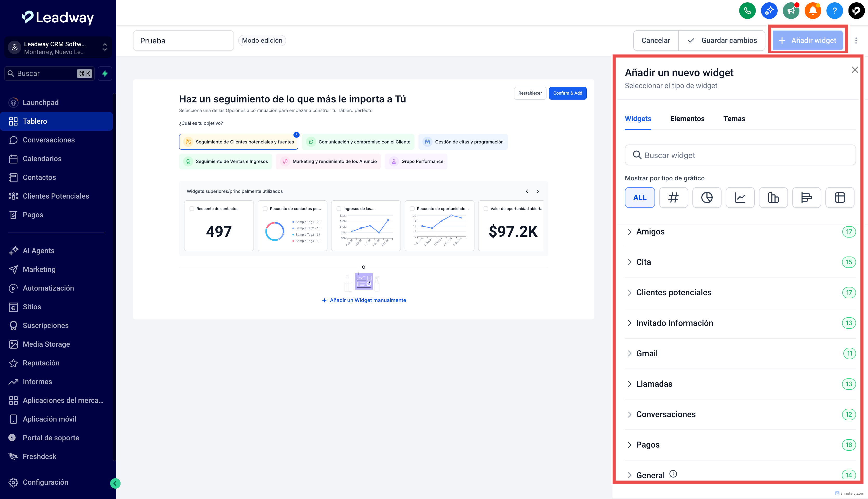This screenshot has width=868, height=499.
Task: Switch to the Elementos tab
Action: [x=687, y=119]
